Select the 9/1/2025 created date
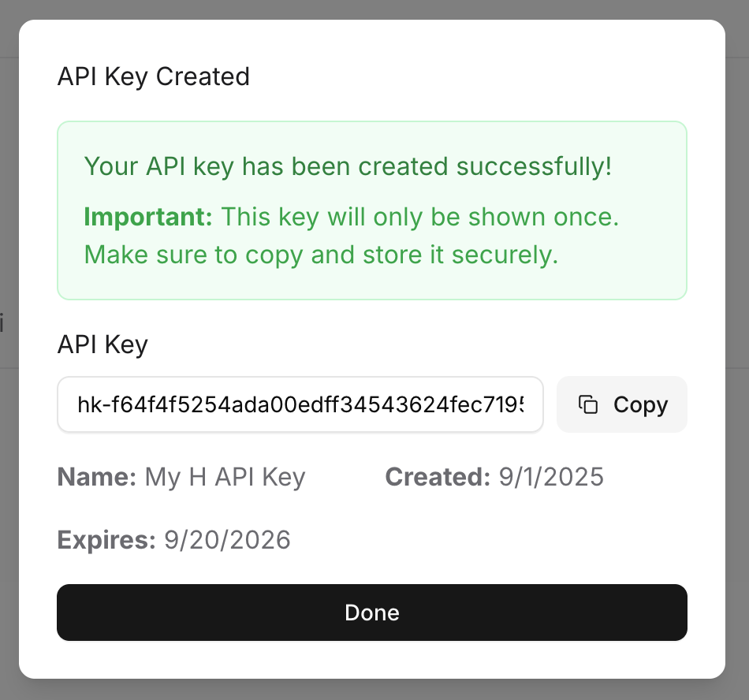The image size is (749, 700). click(551, 477)
